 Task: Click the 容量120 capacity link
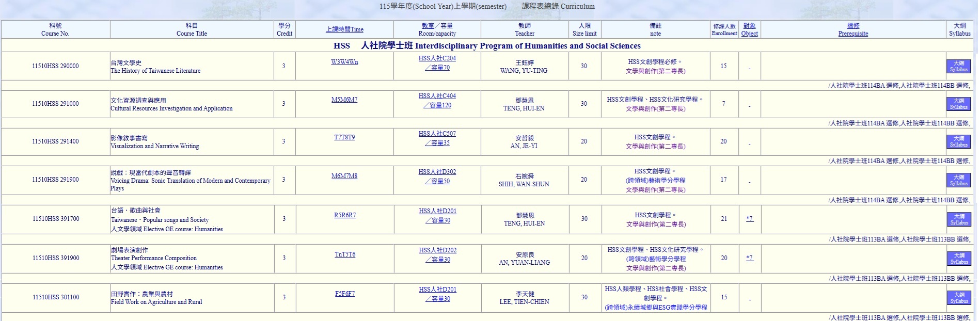tap(437, 105)
